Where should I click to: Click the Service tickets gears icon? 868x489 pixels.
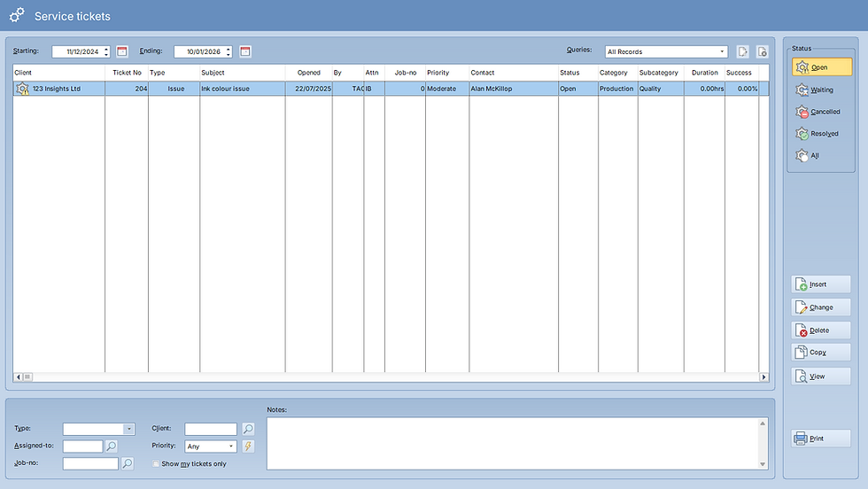click(17, 15)
